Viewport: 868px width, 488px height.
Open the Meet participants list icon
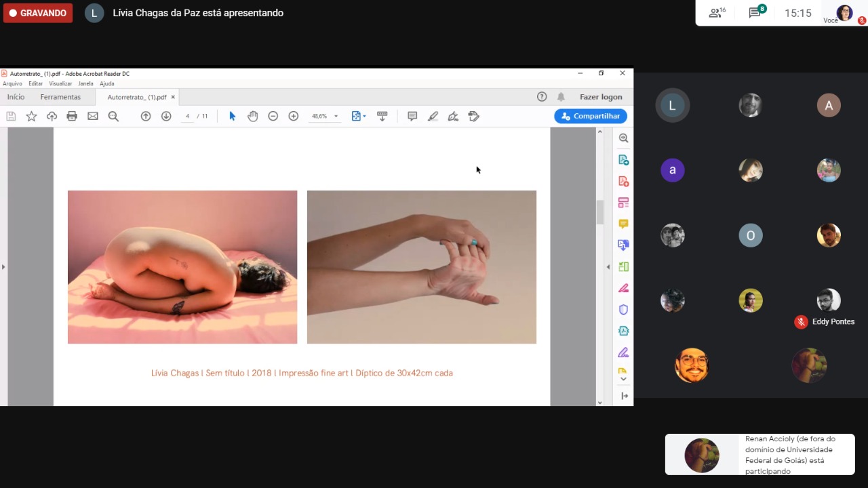tap(716, 13)
